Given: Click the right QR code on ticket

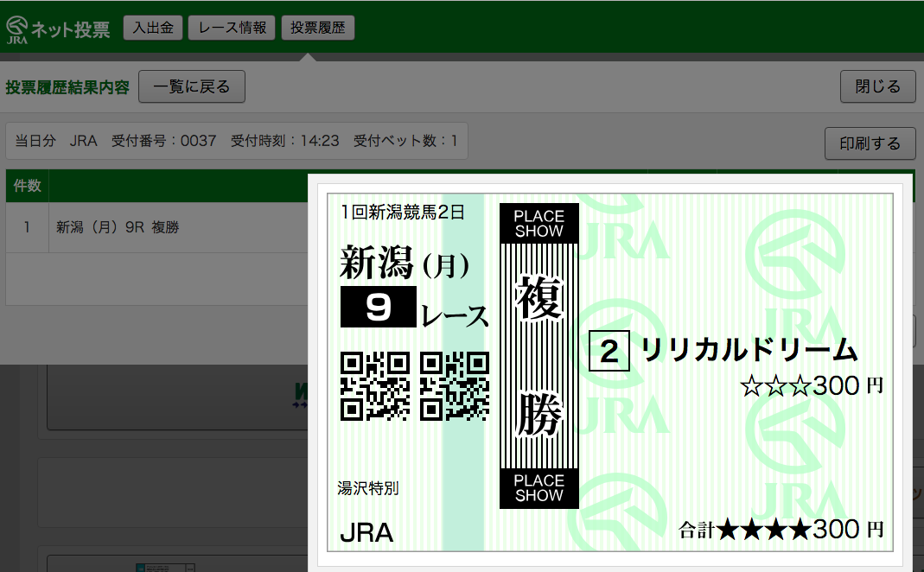Looking at the screenshot, I should click(x=455, y=386).
